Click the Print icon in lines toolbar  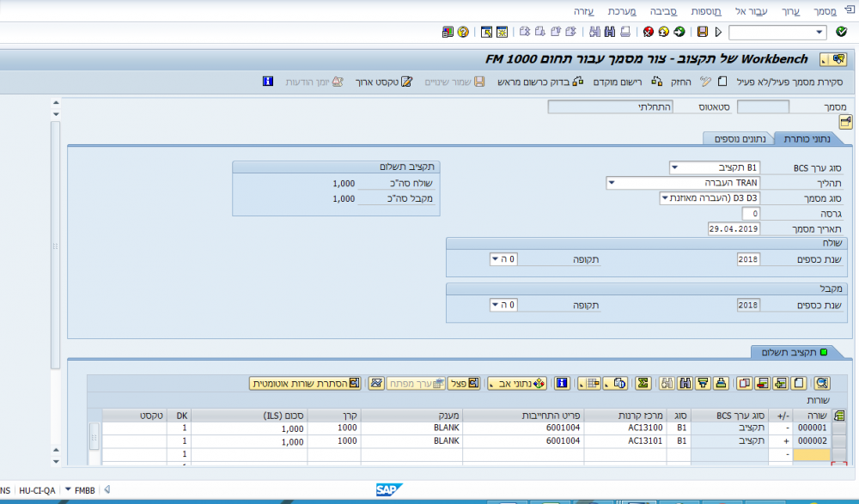pos(721,383)
